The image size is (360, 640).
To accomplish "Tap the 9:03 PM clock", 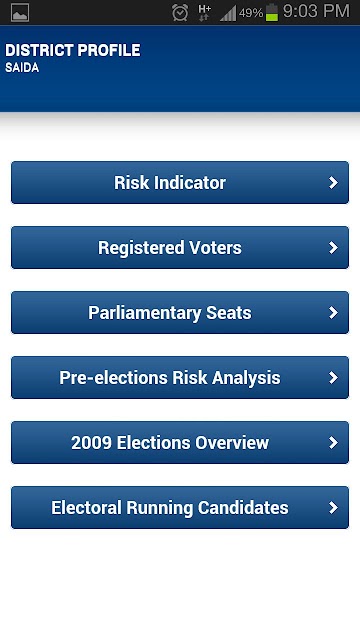I will coord(316,11).
